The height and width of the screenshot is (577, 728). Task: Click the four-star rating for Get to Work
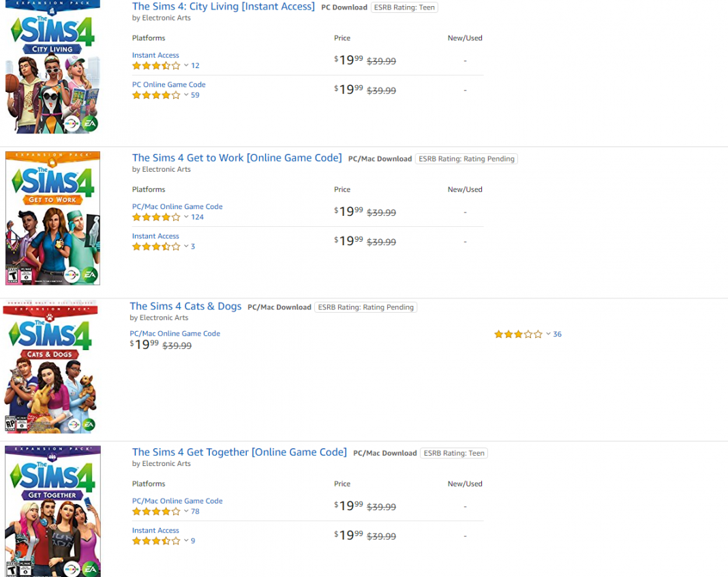[155, 217]
